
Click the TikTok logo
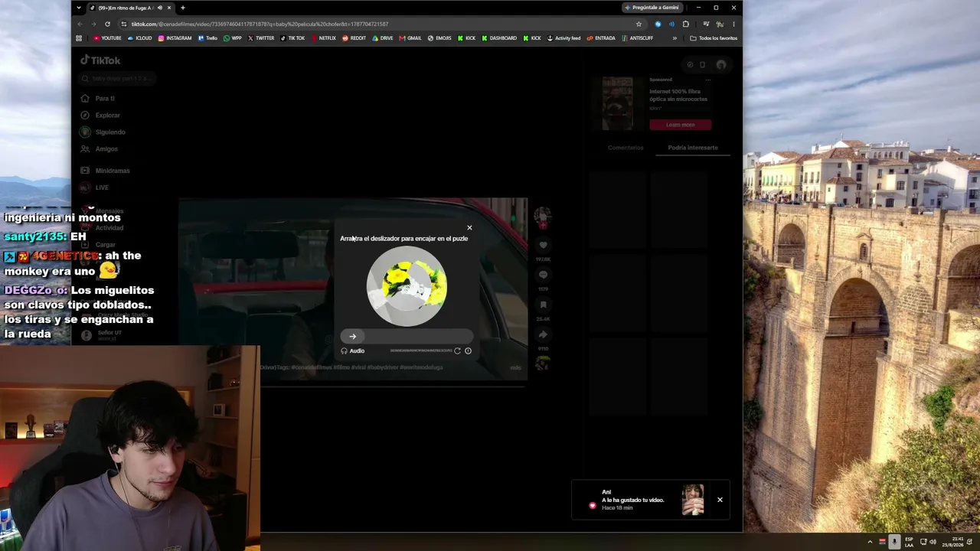click(x=100, y=60)
